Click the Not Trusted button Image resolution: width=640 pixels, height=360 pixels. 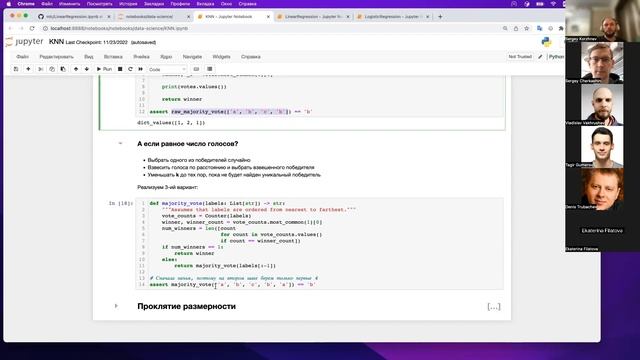520,57
